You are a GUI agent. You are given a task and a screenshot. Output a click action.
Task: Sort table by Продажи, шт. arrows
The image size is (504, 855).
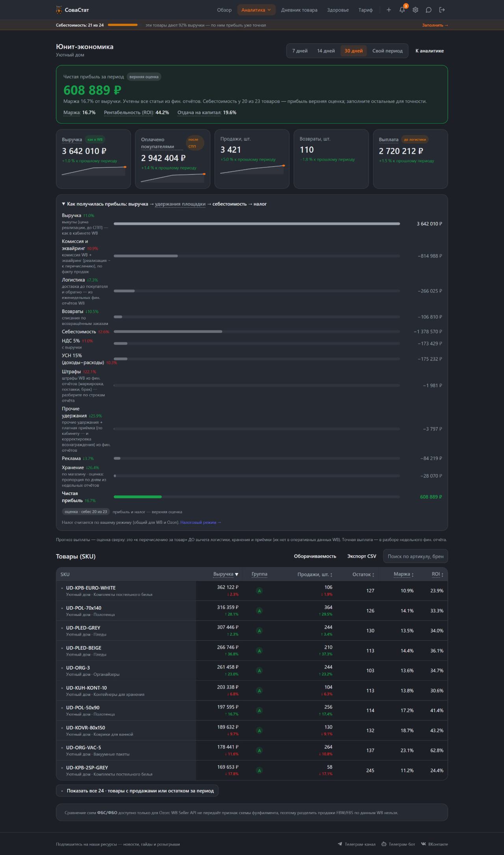(331, 575)
